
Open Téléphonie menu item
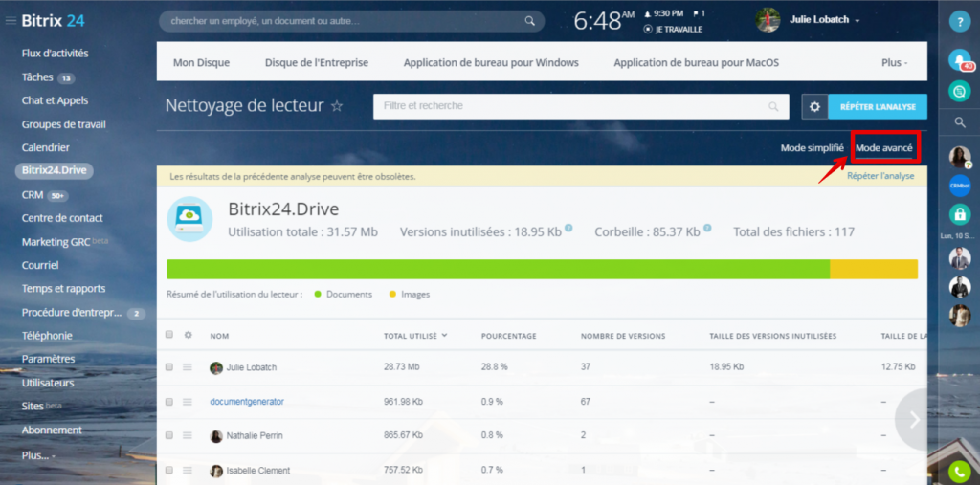47,336
